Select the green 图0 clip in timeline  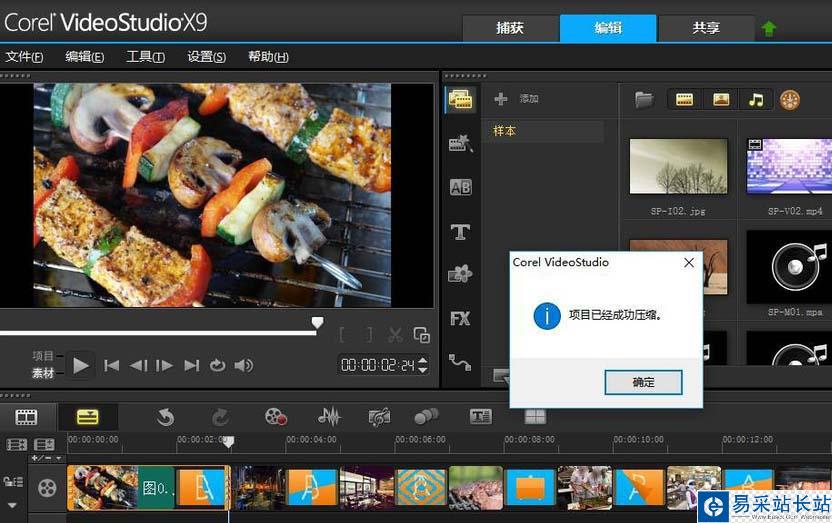coord(156,488)
